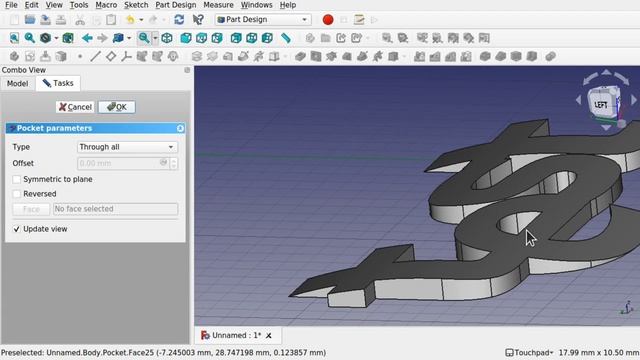The image size is (640, 360).
Task: Click the Cut scissors icon
Action: [x=80, y=20]
